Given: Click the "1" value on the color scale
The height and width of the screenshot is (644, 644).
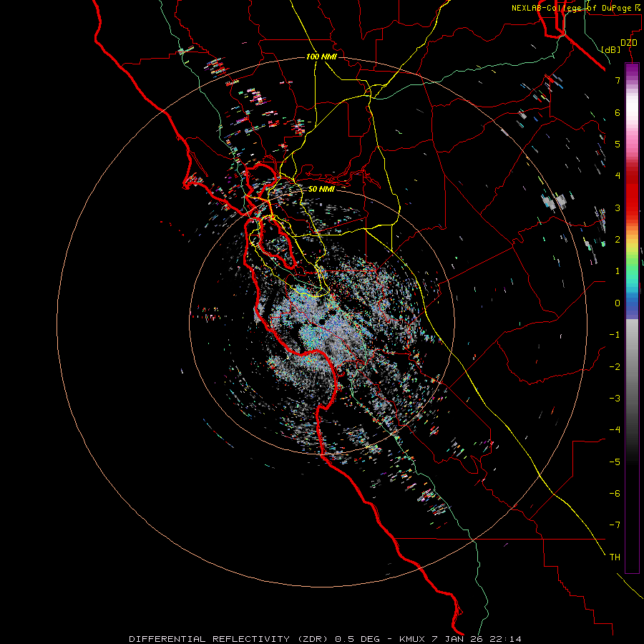Looking at the screenshot, I should click(618, 271).
